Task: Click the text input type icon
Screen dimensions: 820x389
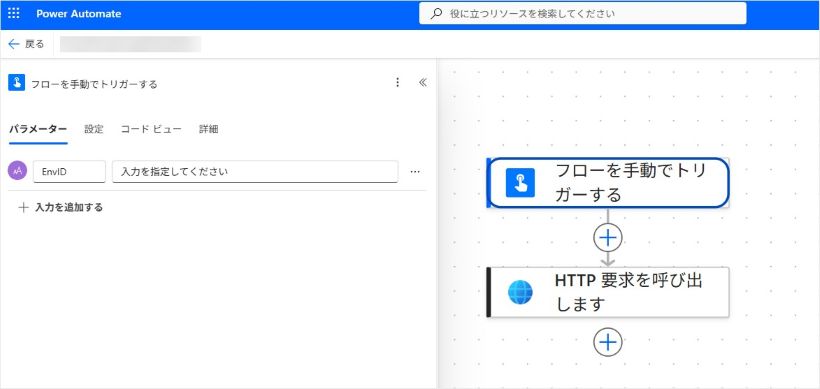Action: click(x=17, y=170)
